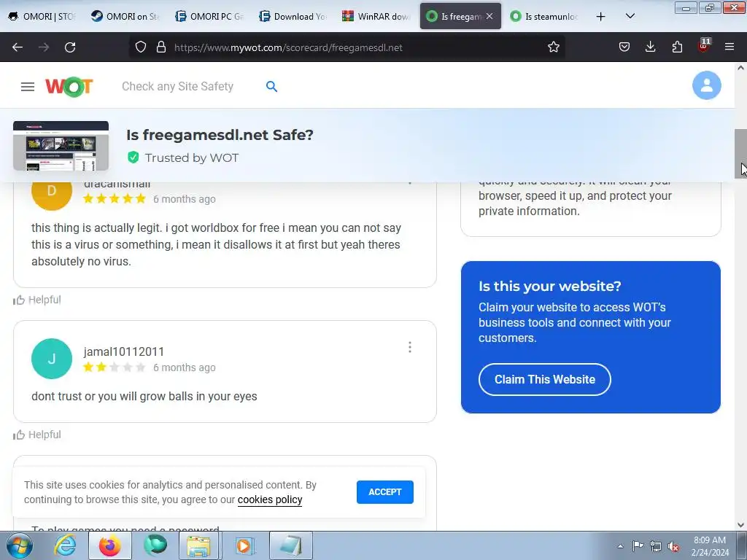
Task: Switch to WinRAR download tab
Action: pos(376,16)
